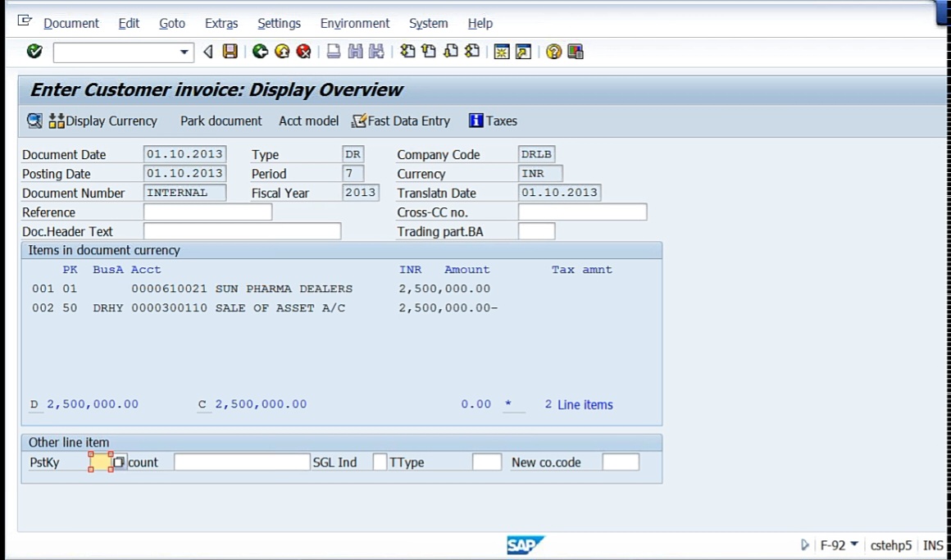Click the Generate Shortcut icon
The height and width of the screenshot is (560, 951).
coord(523,52)
